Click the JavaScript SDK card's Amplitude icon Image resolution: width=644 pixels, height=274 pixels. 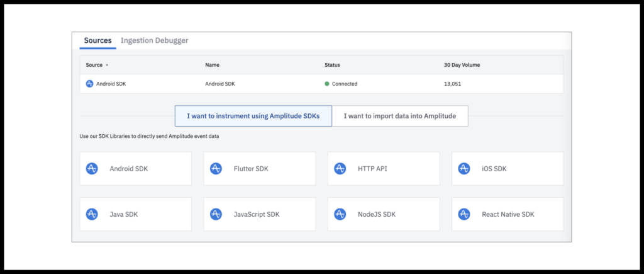click(216, 214)
